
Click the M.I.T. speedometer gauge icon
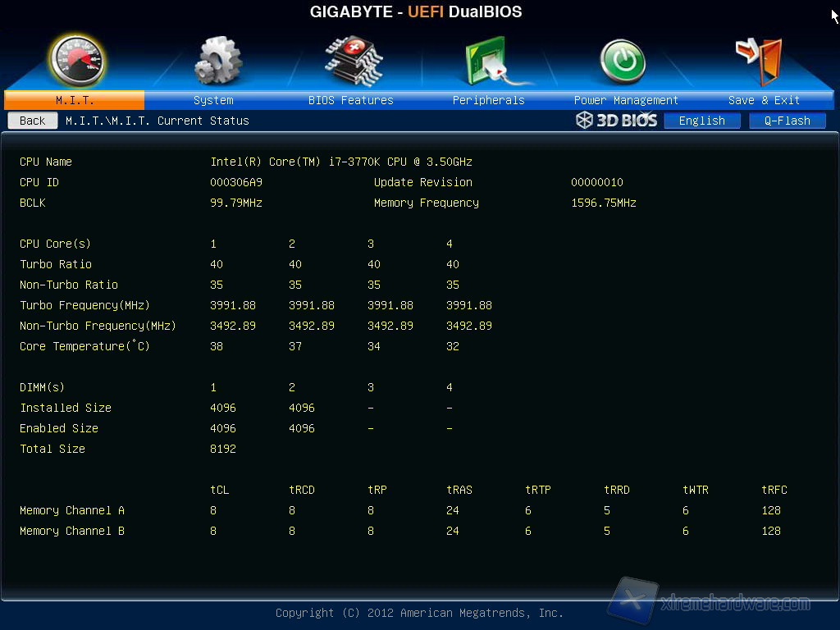(76, 60)
